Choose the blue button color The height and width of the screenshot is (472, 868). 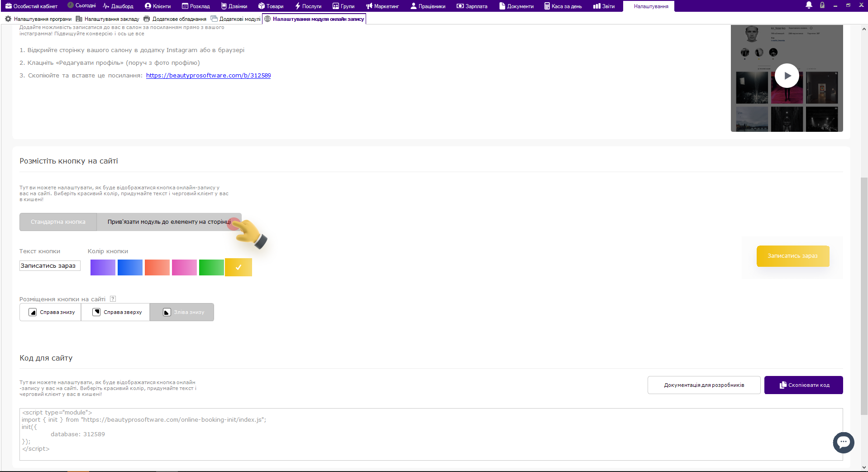pos(130,267)
